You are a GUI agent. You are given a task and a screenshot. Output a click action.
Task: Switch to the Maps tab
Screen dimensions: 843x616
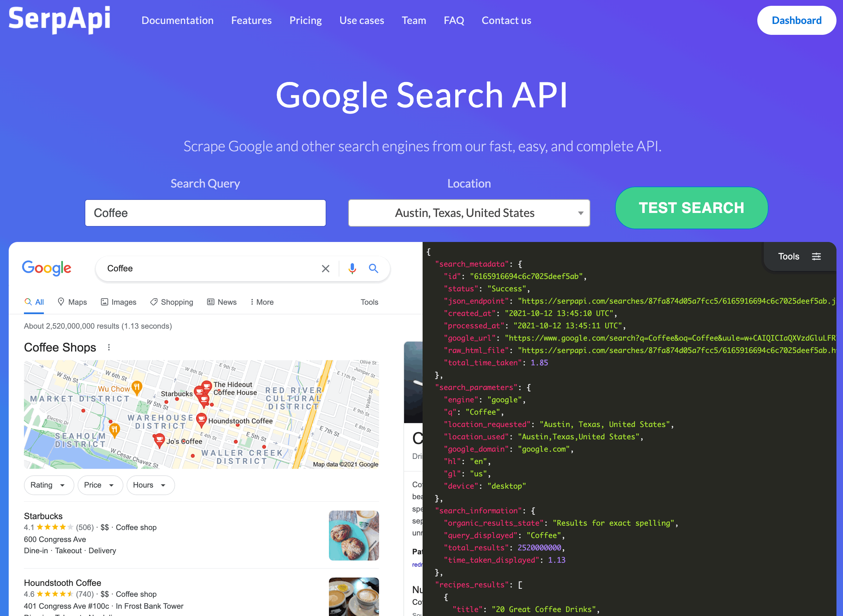click(x=72, y=302)
